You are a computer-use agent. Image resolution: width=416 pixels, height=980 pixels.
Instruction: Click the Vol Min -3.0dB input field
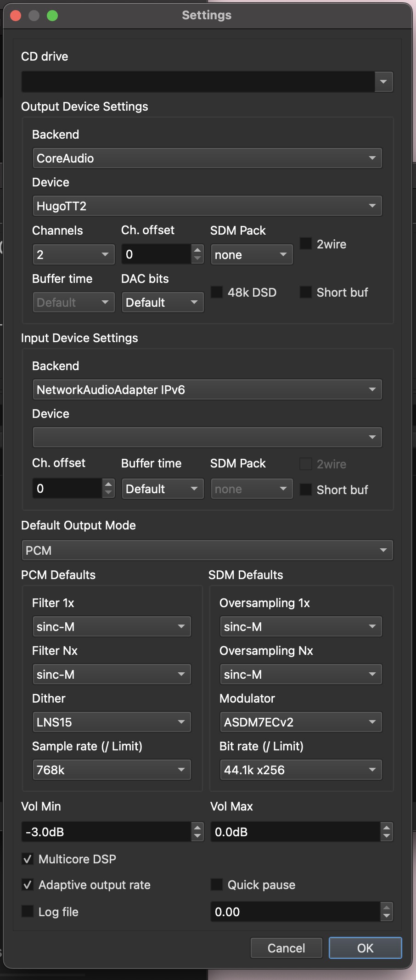tap(106, 832)
